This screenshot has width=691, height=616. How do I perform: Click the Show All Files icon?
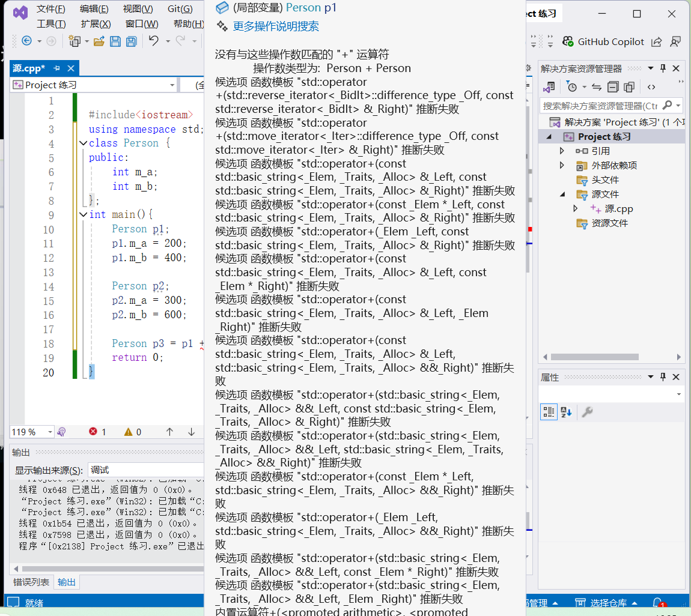[x=629, y=86]
